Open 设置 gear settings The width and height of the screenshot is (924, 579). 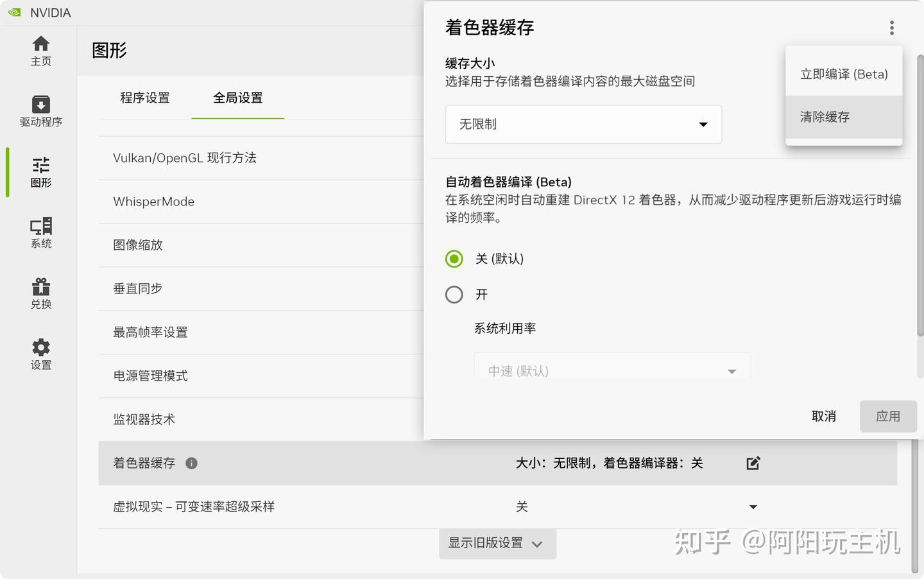(41, 354)
